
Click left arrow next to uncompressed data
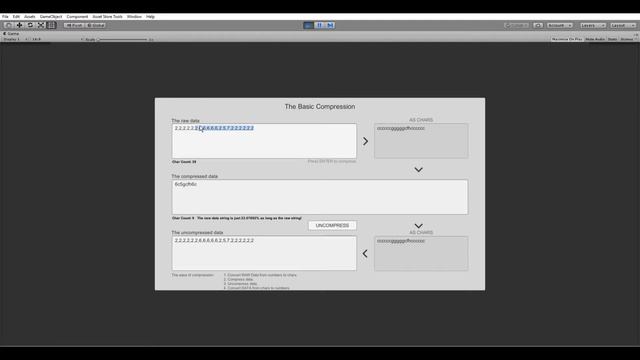click(x=365, y=253)
